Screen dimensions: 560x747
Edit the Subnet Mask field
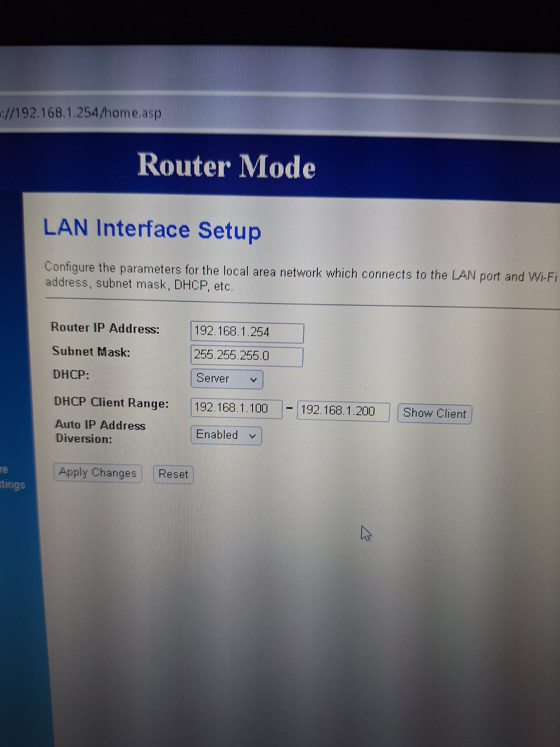[x=247, y=356]
